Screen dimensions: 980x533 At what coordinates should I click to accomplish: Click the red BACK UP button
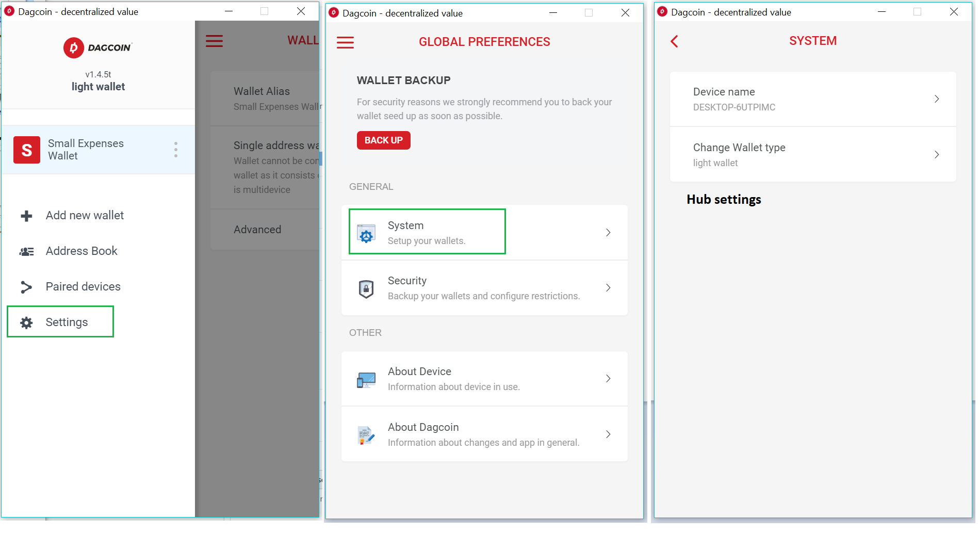coord(383,140)
